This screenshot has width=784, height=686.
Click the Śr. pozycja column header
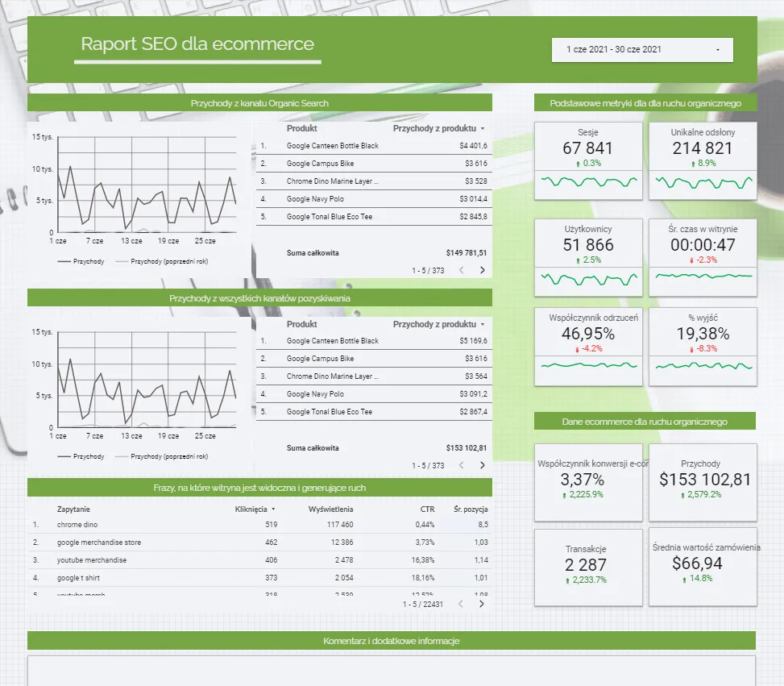(471, 509)
